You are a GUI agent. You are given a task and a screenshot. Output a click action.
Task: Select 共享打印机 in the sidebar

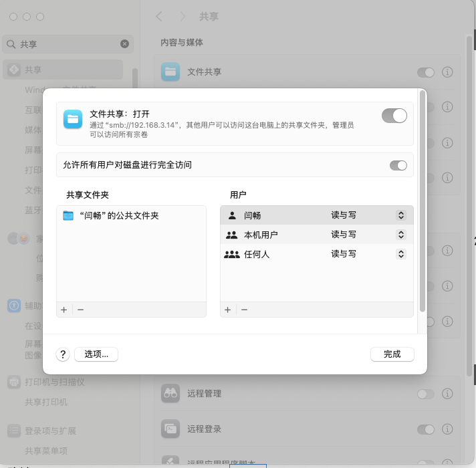(x=46, y=402)
